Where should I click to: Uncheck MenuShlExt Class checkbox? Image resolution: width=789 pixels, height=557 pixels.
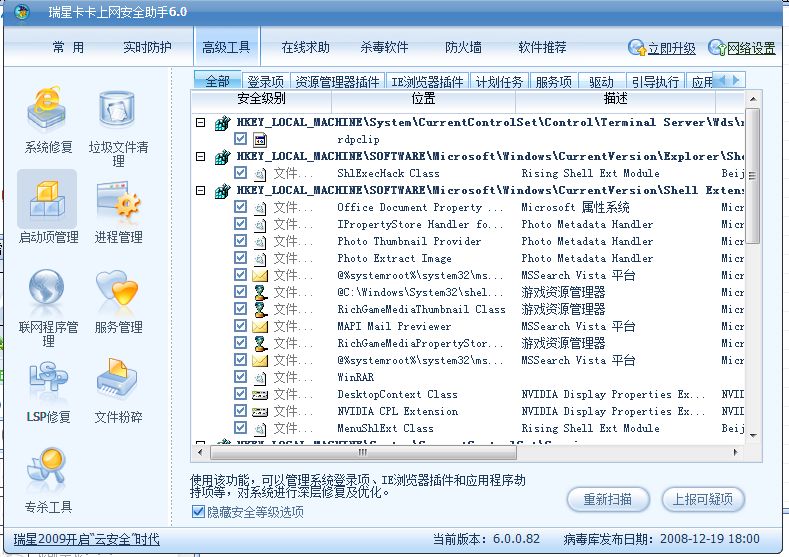click(241, 428)
